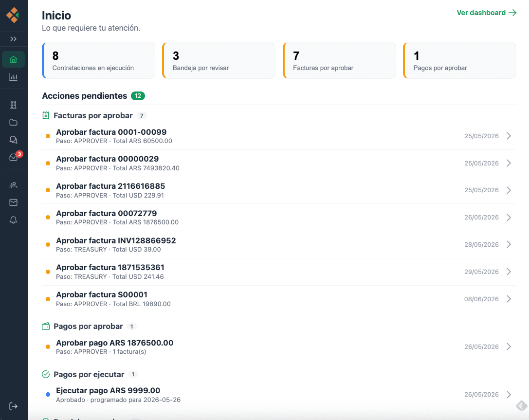This screenshot has height=420, width=529.
Task: Click the blue status dot of Ejecutar pago
Action: (x=48, y=394)
